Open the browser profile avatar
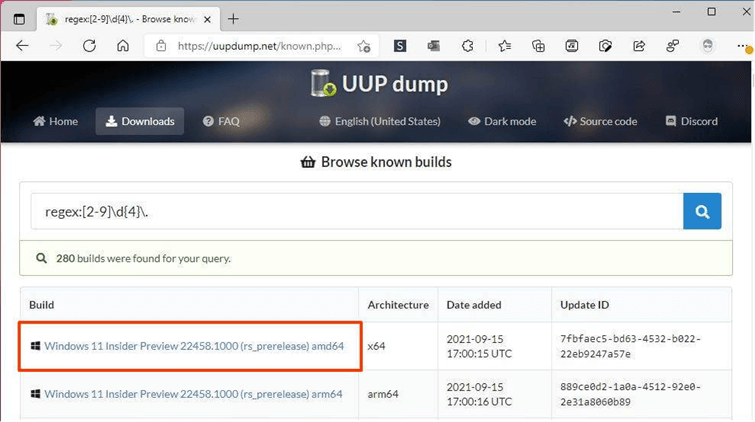The width and height of the screenshot is (755, 422). pyautogui.click(x=707, y=45)
